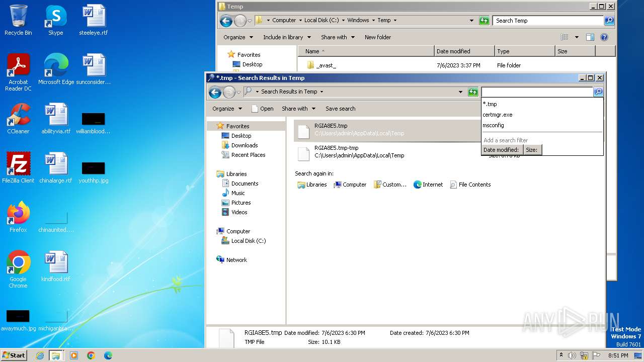Select *.tmp search history suggestion
The height and width of the screenshot is (362, 644).
tap(542, 104)
